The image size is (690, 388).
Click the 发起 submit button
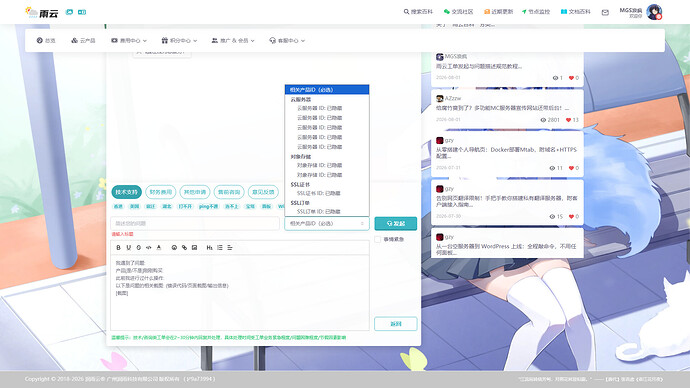pos(396,223)
